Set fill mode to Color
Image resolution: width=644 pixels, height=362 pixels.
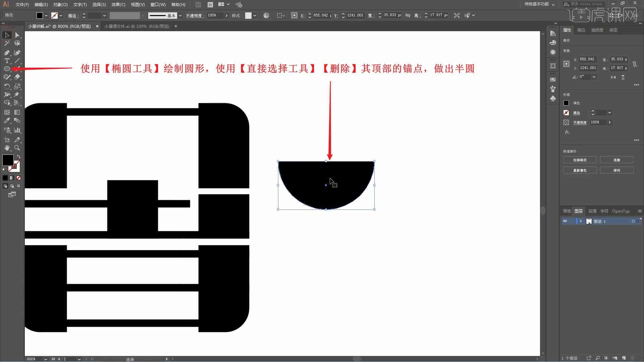click(5, 178)
